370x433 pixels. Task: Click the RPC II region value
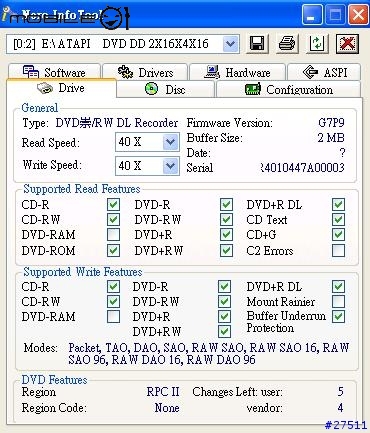(x=163, y=391)
